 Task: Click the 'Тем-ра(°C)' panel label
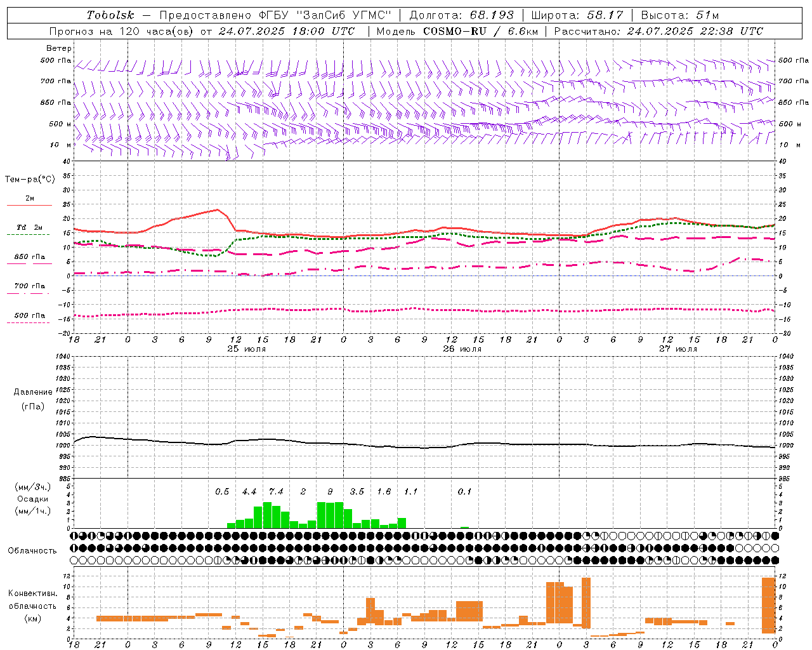pos(30,180)
